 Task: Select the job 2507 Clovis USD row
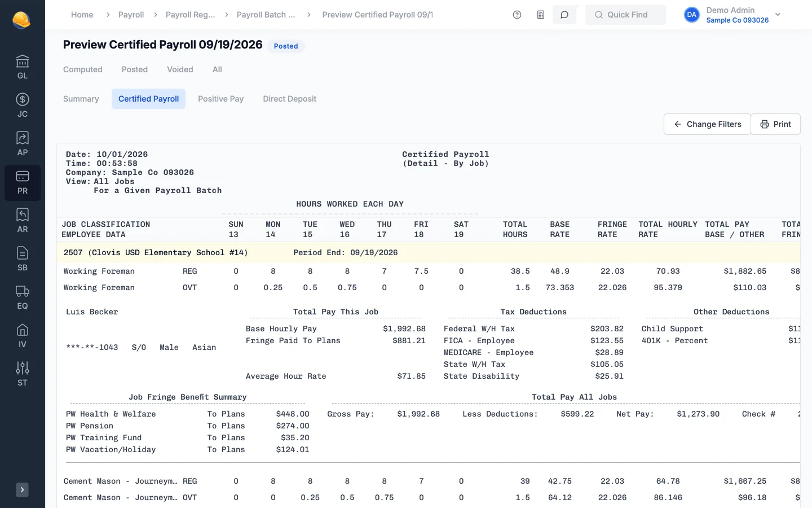tap(429, 252)
